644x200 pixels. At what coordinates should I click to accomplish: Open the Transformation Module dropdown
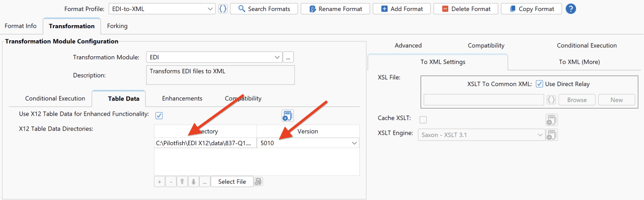click(214, 57)
